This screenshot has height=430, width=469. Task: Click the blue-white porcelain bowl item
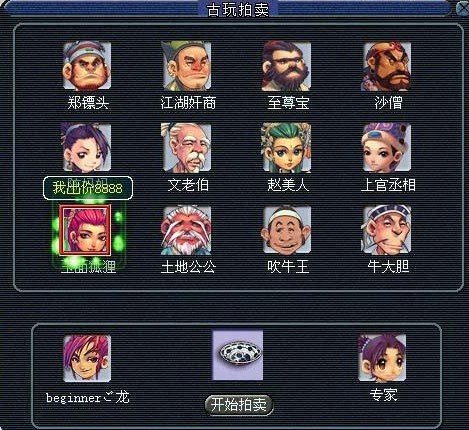pos(238,355)
